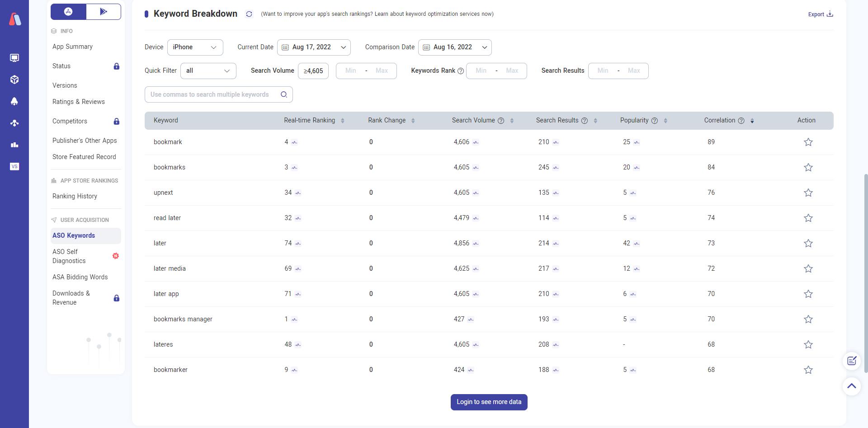Open App Summary in sidebar
This screenshot has height=428, width=868.
72,47
